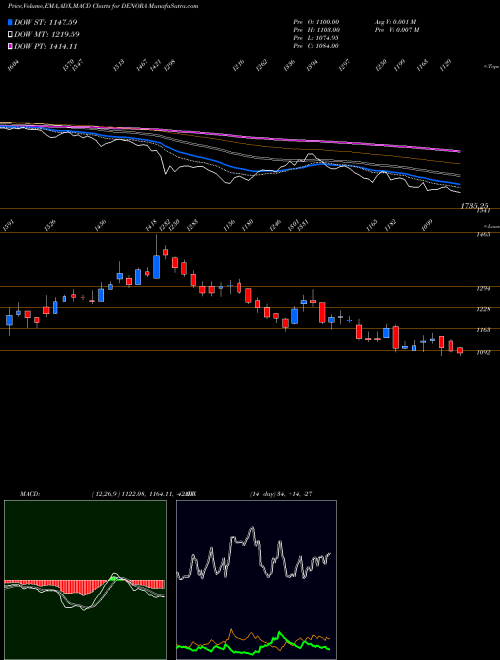Screen dimensions: 500x660
Task: Click the 'Pre C: 1084.00' close value
Action: click(316, 46)
